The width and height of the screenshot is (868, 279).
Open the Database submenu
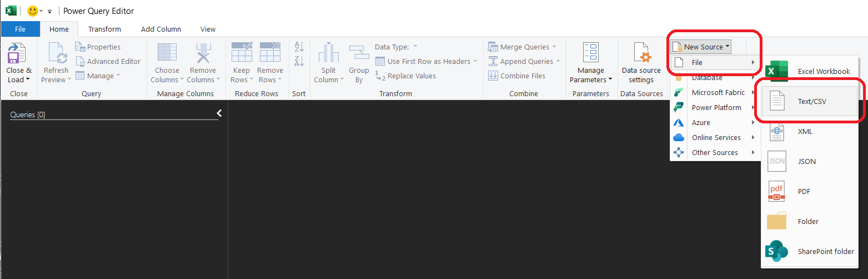pyautogui.click(x=715, y=78)
